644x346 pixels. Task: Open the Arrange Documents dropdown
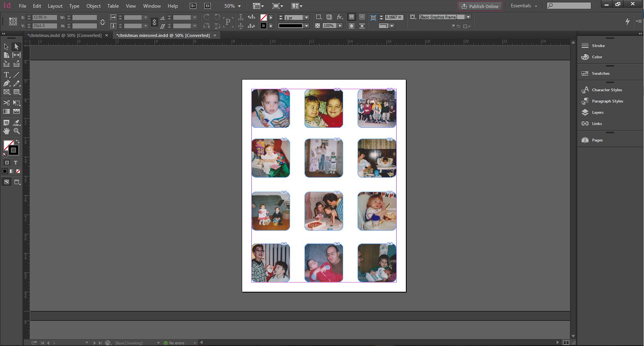tap(297, 6)
